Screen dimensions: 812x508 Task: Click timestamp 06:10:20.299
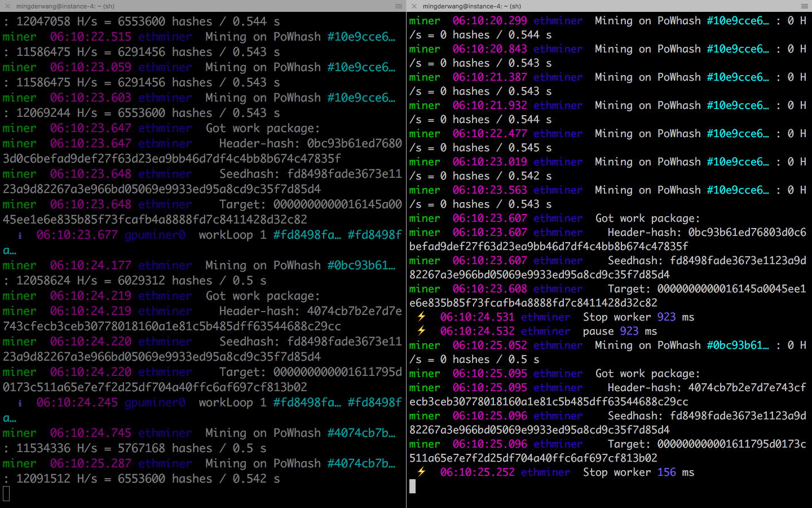[490, 21]
